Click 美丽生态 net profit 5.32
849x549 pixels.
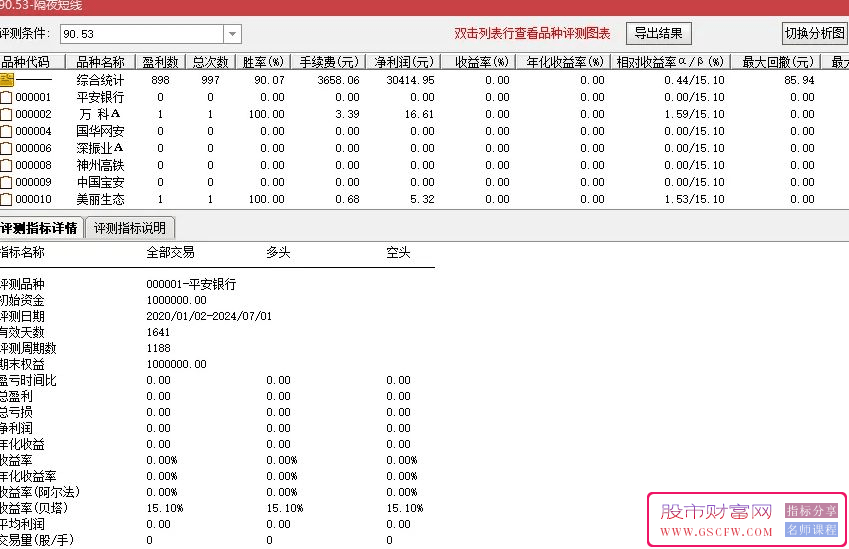coord(422,199)
